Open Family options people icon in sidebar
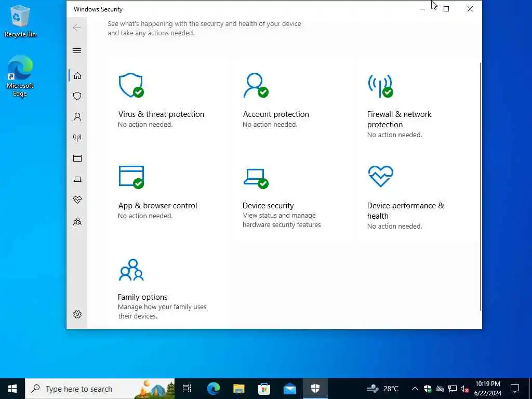This screenshot has height=399, width=532. (77, 221)
